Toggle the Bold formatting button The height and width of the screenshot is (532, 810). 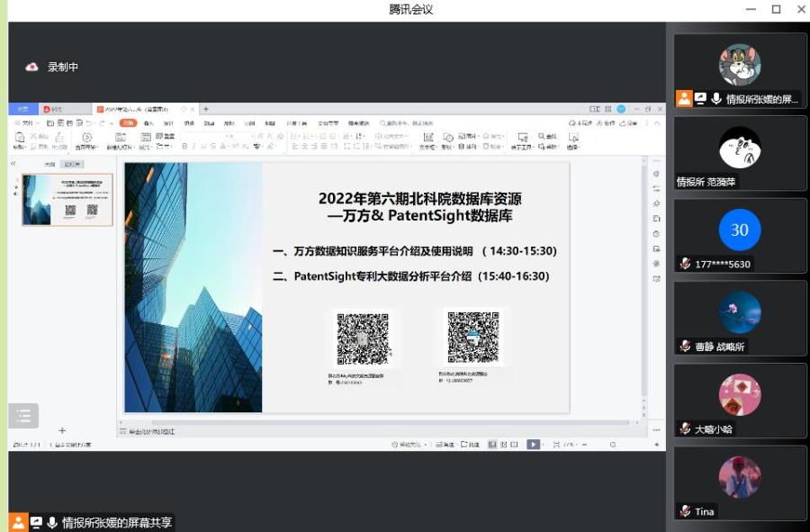click(184, 146)
